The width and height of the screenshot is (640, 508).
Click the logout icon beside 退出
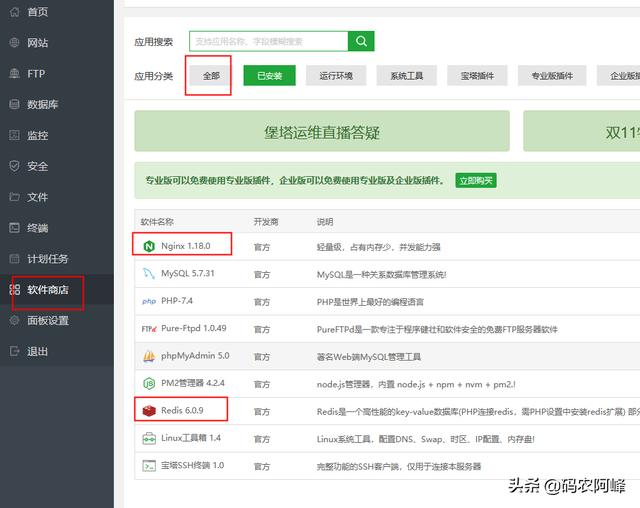(x=14, y=351)
